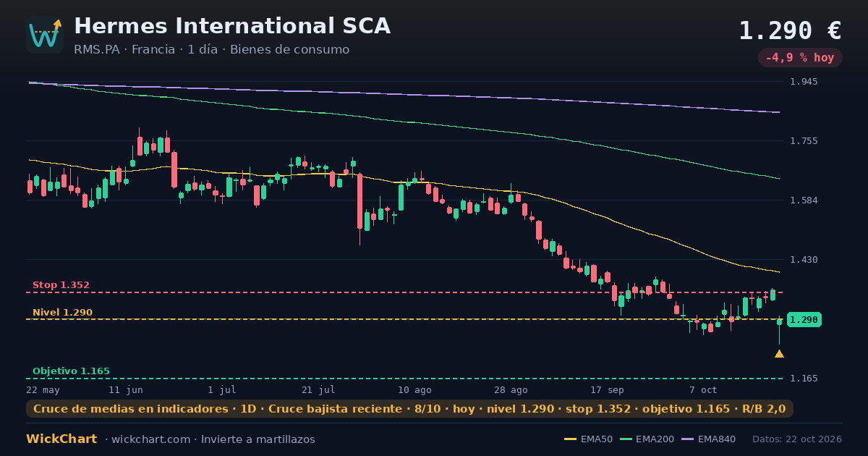The image size is (868, 456).
Task: Click the Objetivo 1.165 target label
Action: 71,371
